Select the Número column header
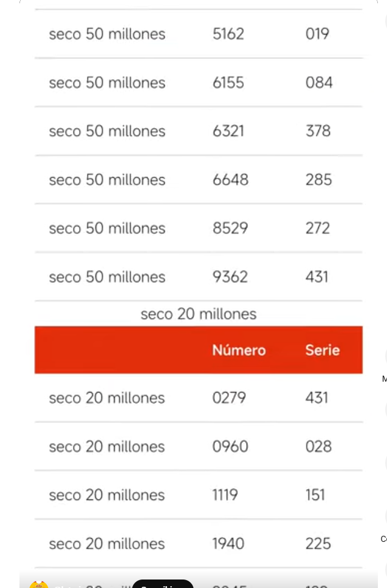The image size is (387, 588). pyautogui.click(x=239, y=350)
